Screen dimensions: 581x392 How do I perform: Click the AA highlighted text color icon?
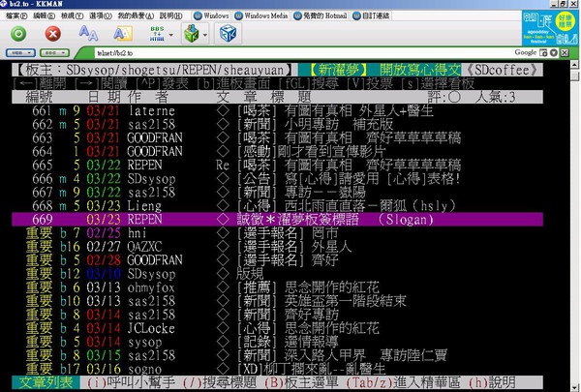point(123,34)
